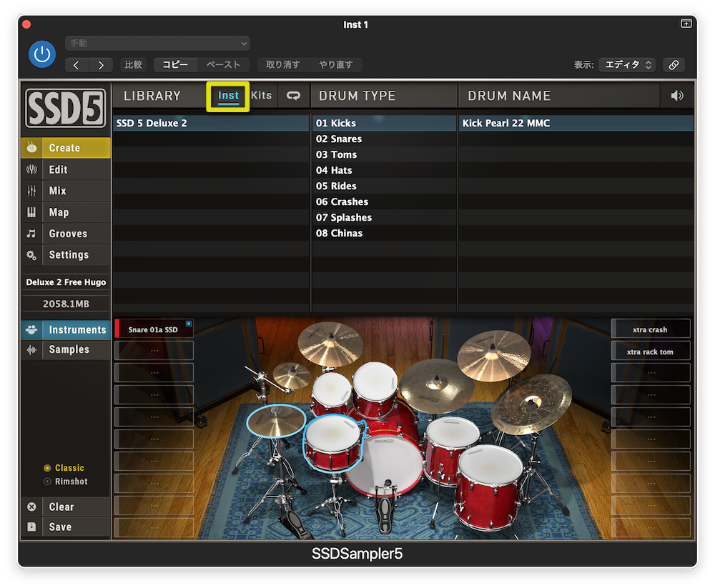This screenshot has height=588, width=715.
Task: Open the Create page
Action: 65,148
